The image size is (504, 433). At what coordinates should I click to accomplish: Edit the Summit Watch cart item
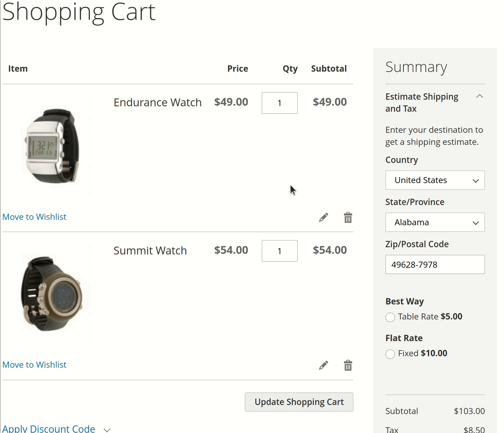(324, 365)
